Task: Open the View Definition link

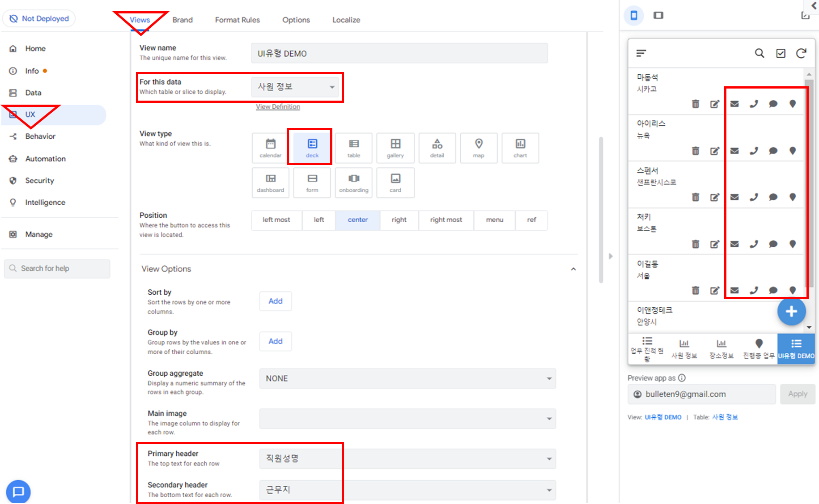Action: tap(277, 106)
